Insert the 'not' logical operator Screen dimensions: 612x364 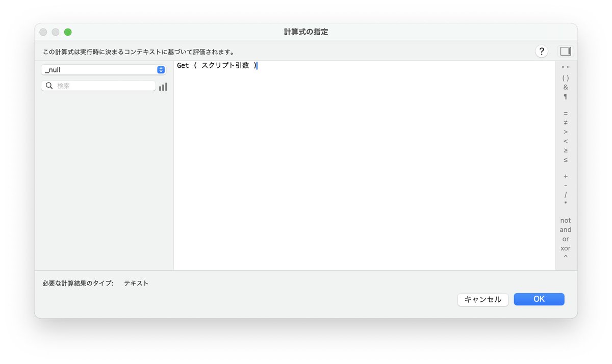566,220
